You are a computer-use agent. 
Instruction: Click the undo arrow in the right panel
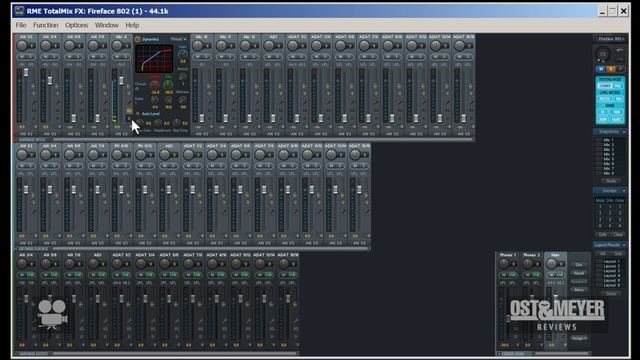pyautogui.click(x=620, y=51)
